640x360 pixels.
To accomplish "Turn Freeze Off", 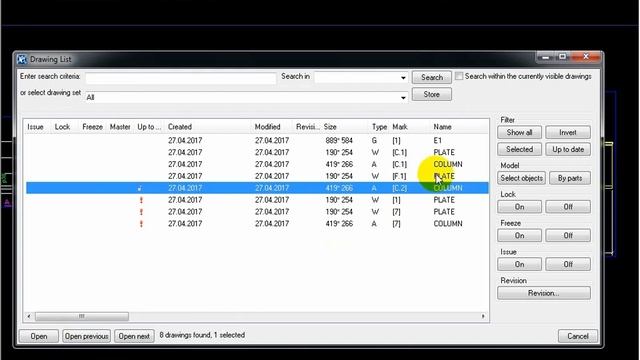I will click(x=568, y=236).
